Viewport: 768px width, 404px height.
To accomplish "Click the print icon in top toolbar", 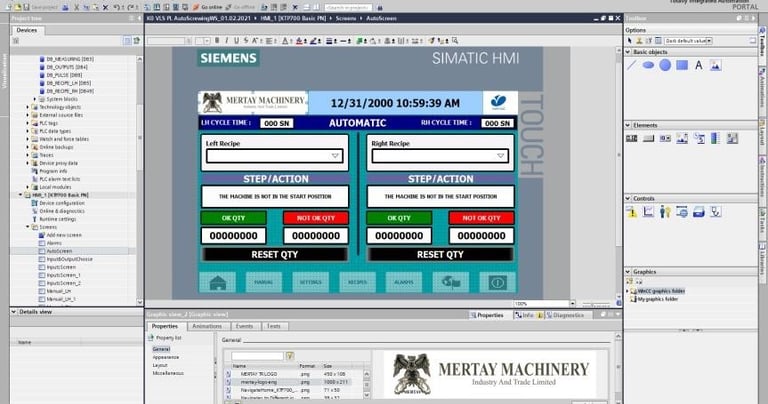I will click(65, 7).
